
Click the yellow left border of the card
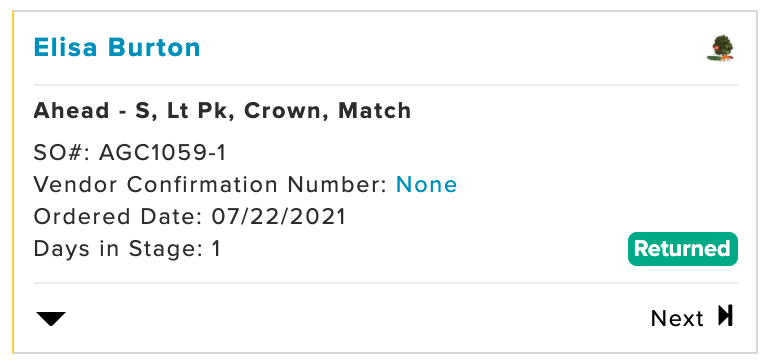pos(13,182)
